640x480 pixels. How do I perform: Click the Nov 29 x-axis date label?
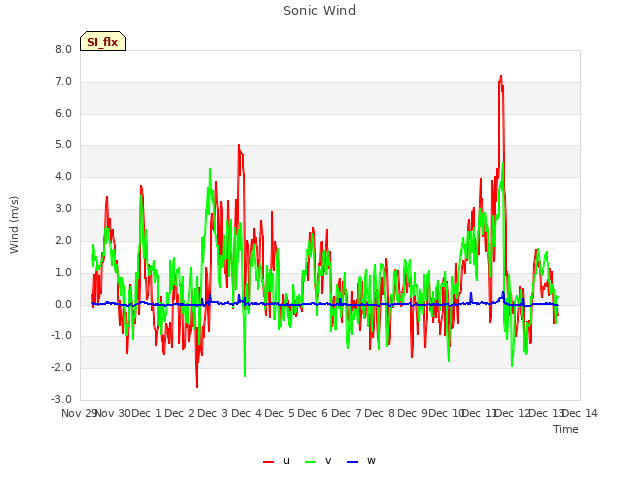[x=78, y=413]
